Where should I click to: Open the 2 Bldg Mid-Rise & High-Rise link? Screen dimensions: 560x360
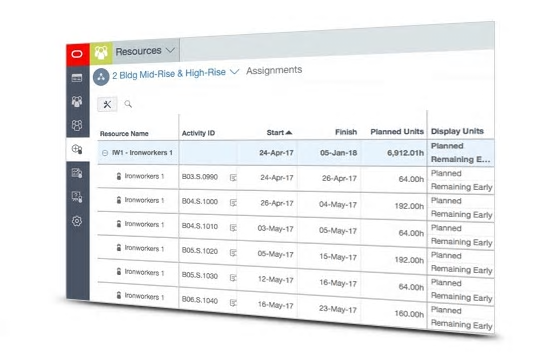pyautogui.click(x=169, y=74)
